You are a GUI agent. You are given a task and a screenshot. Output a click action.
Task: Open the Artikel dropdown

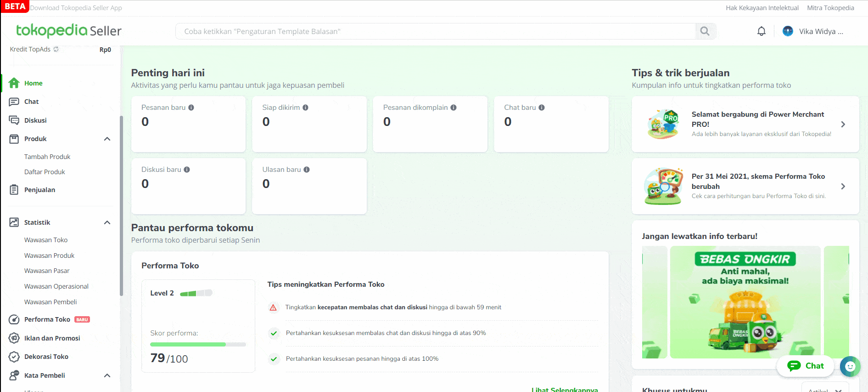pos(825,388)
